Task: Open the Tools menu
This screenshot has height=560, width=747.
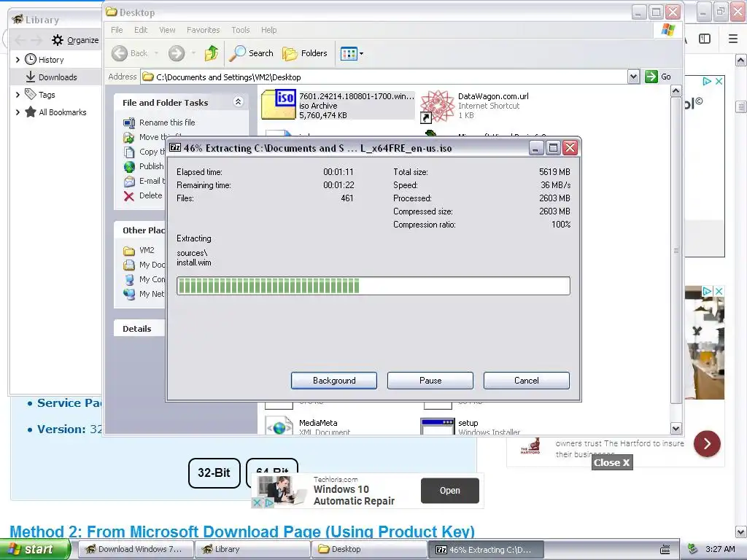Action: (241, 30)
